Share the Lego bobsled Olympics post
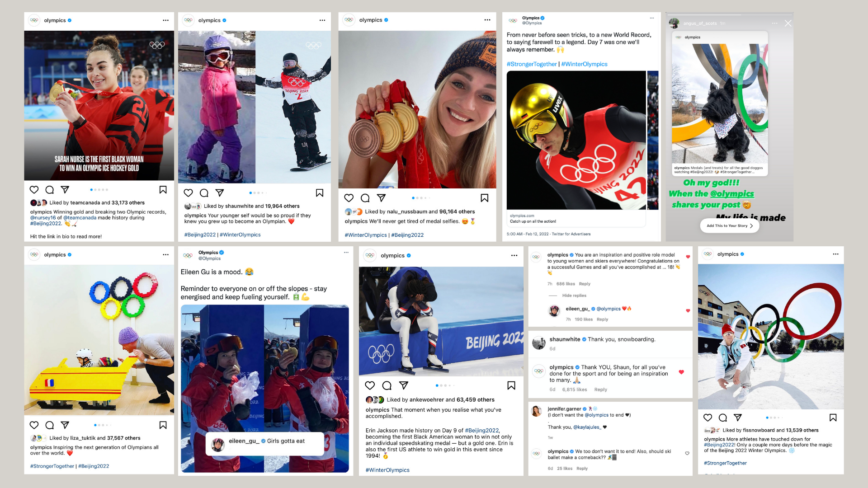The width and height of the screenshot is (868, 488). click(x=65, y=425)
